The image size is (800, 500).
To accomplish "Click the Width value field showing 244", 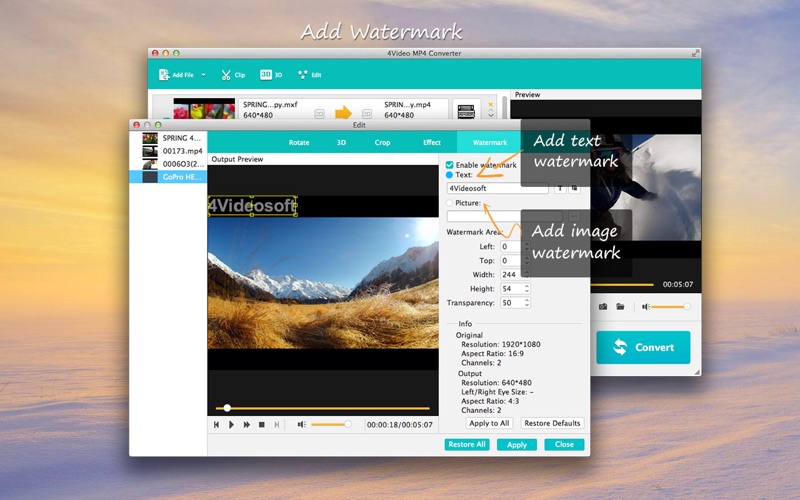I will click(x=512, y=274).
